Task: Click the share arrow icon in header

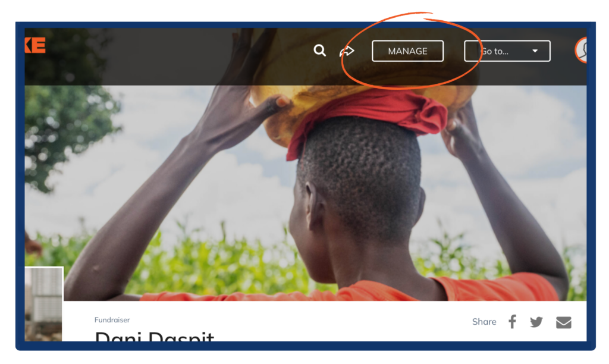Action: click(x=347, y=51)
